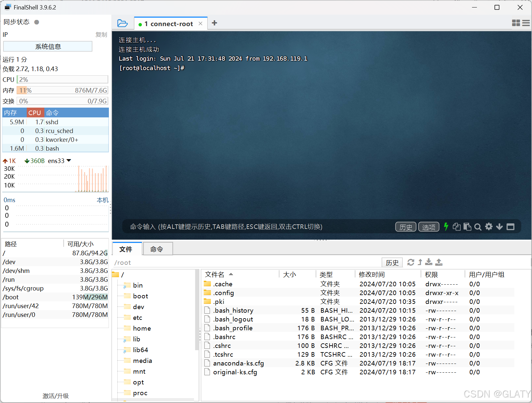This screenshot has width=532, height=403.
Task: Select the .config folder icon
Action: (208, 292)
